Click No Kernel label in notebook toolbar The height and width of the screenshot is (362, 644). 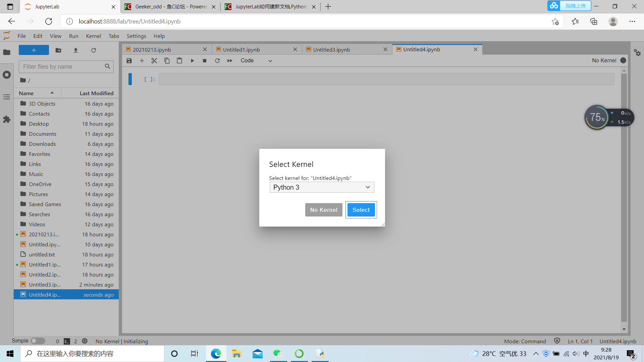click(x=604, y=61)
